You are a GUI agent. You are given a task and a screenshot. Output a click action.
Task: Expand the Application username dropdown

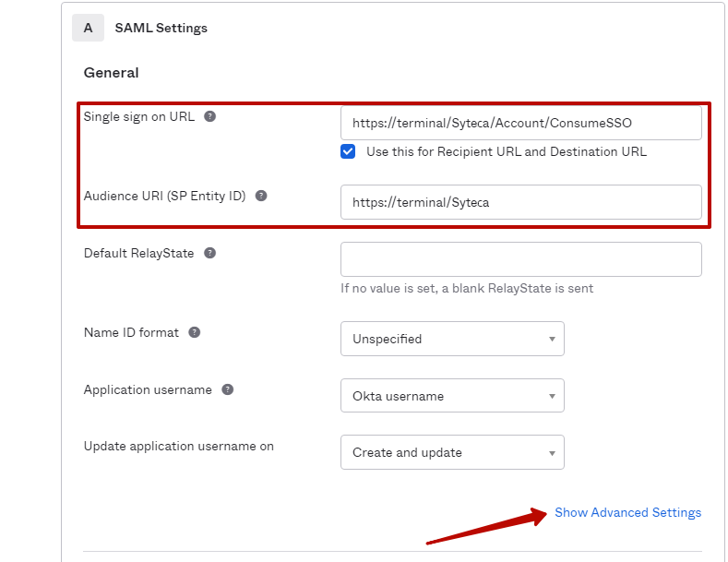pos(452,396)
